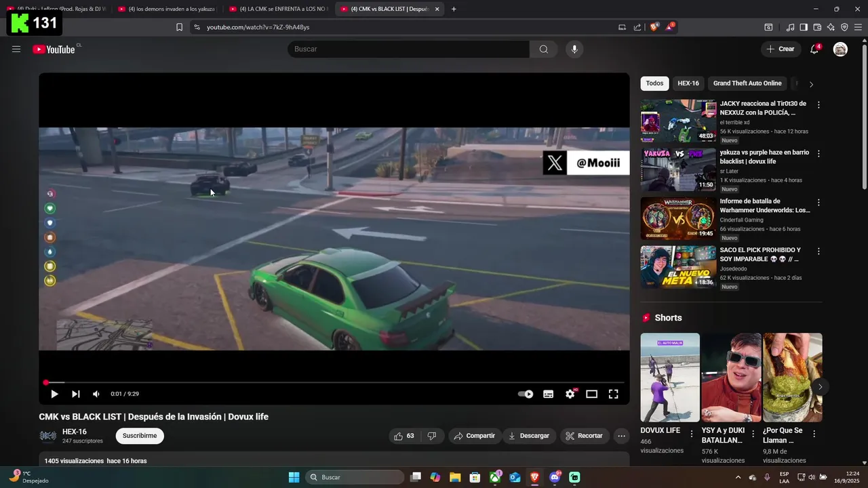Open the Brave Shields lion icon
Viewport: 868px width, 488px height.
(654, 27)
